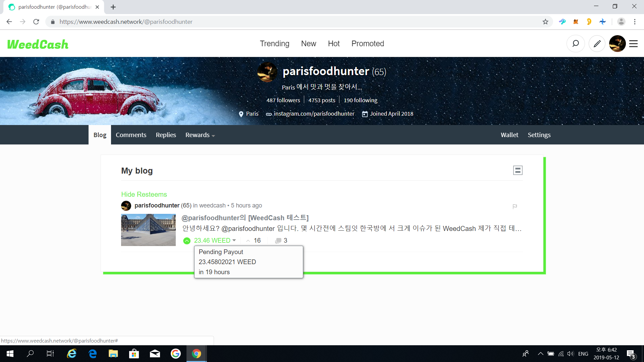Click the pencil compose post icon

(597, 44)
